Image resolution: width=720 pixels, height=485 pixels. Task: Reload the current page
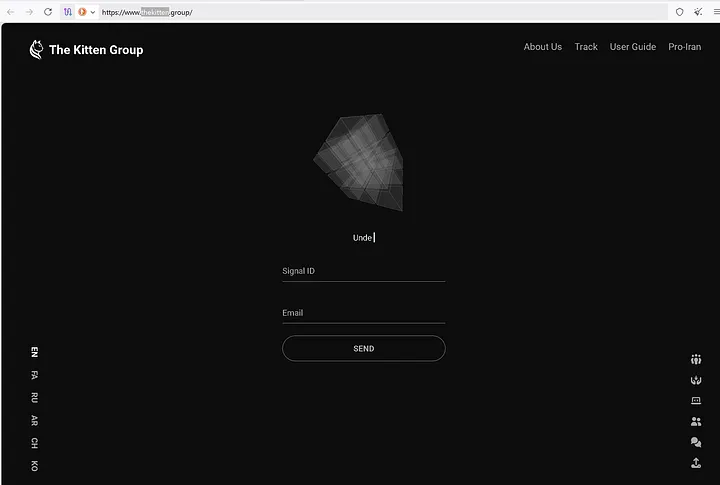pos(48,12)
